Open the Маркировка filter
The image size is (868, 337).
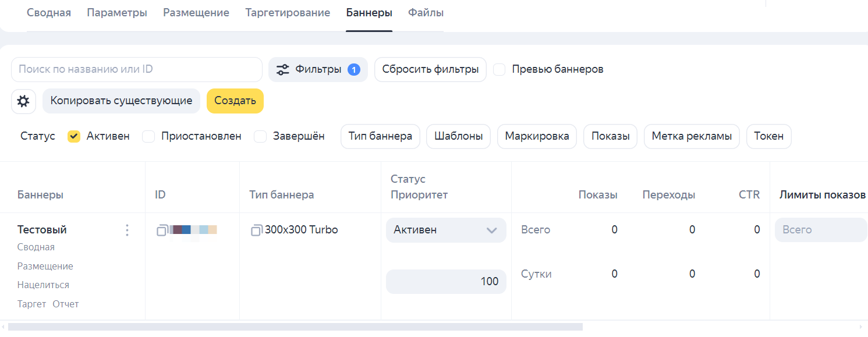(537, 136)
